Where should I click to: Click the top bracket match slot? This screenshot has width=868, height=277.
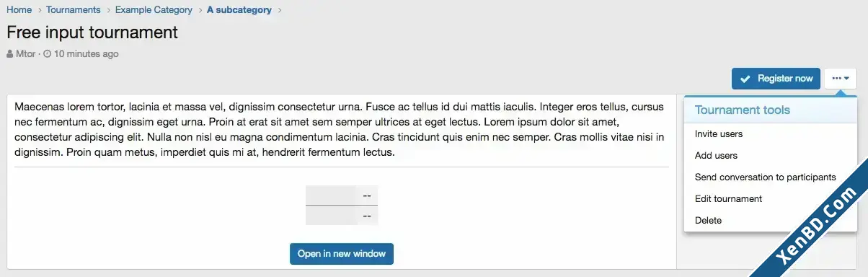click(x=342, y=195)
